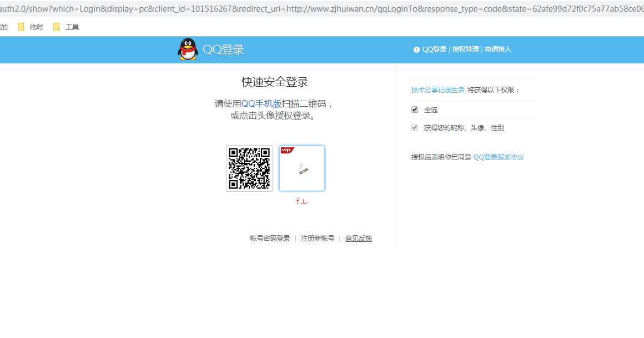
Task: Open 授权管理 in header
Action: [x=466, y=49]
